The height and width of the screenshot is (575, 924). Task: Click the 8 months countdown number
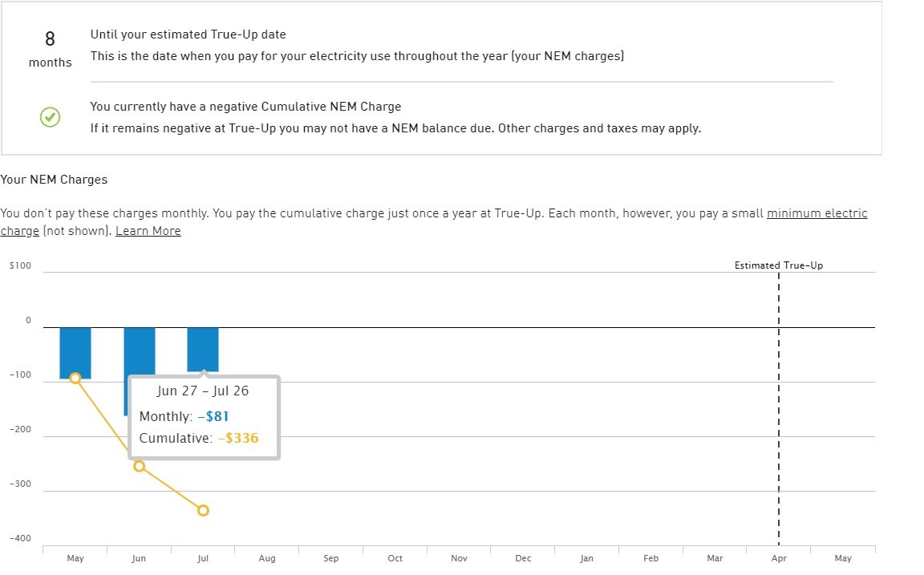[50, 38]
